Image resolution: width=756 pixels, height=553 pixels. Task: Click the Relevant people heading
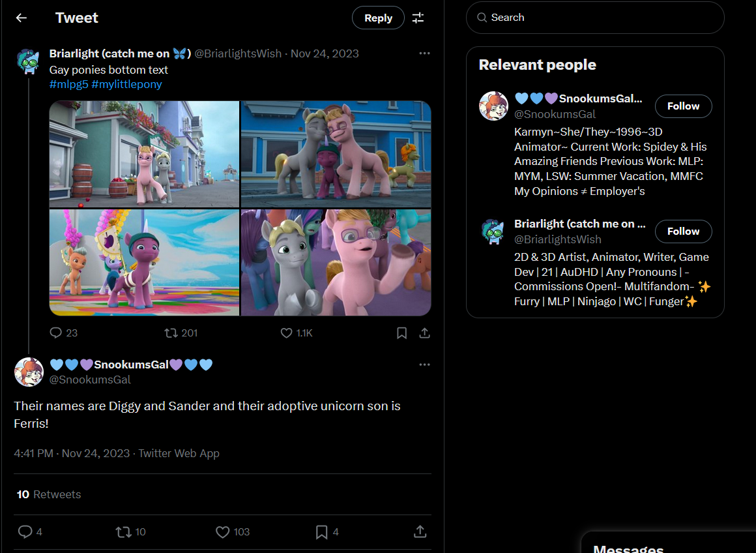[x=537, y=65]
